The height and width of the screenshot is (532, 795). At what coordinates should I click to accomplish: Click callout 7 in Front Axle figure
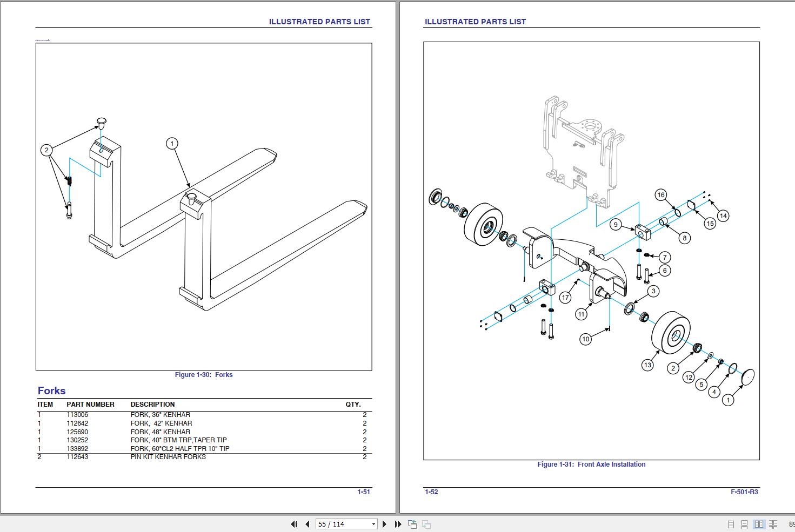(x=665, y=258)
